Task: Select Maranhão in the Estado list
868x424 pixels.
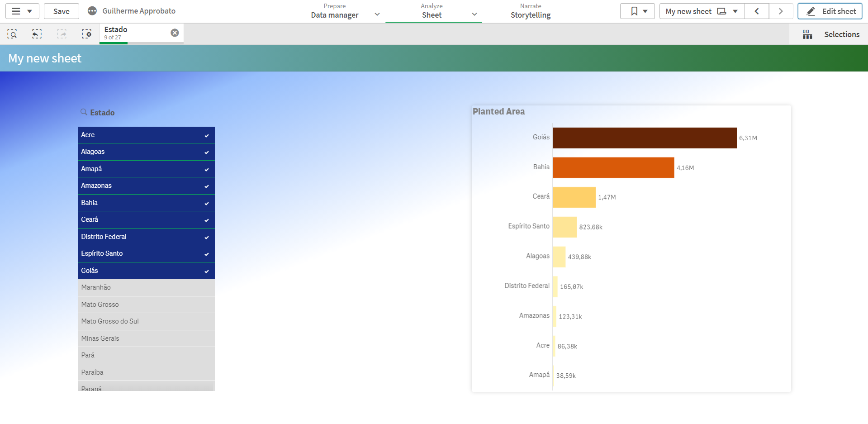Action: pos(136,287)
